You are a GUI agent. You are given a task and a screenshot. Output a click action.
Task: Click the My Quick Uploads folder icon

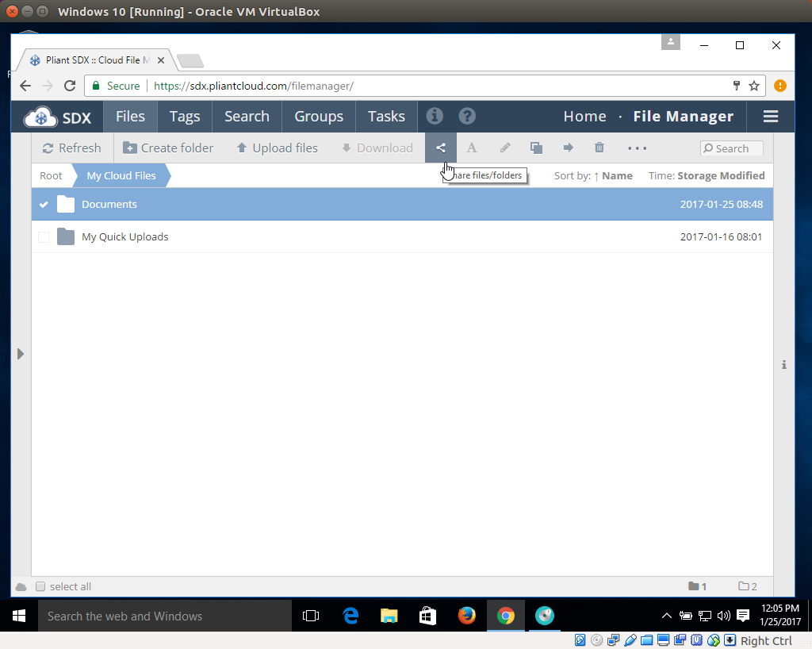point(66,236)
